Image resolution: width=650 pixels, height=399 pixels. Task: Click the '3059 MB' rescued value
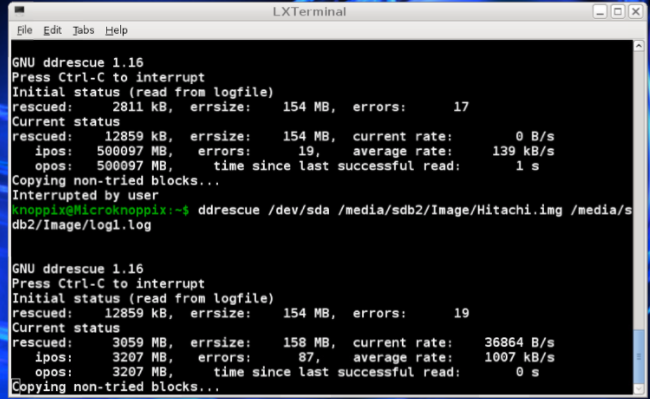pos(140,343)
